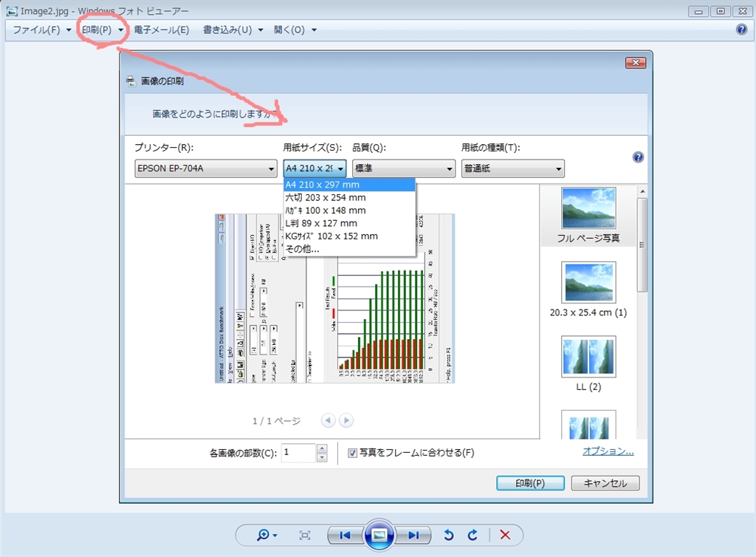Image resolution: width=756 pixels, height=557 pixels.
Task: Increase the number of copies
Action: point(322,448)
